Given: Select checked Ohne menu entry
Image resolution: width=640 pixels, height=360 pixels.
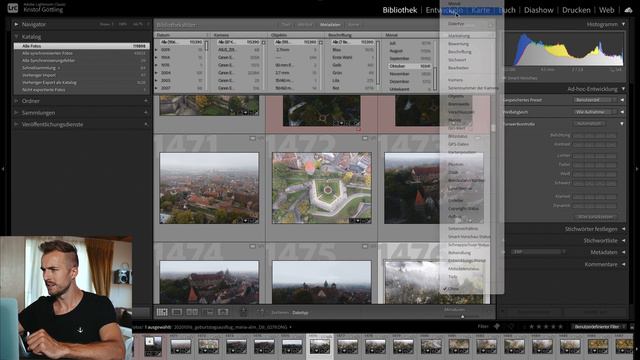Looking at the screenshot, I should (453, 289).
